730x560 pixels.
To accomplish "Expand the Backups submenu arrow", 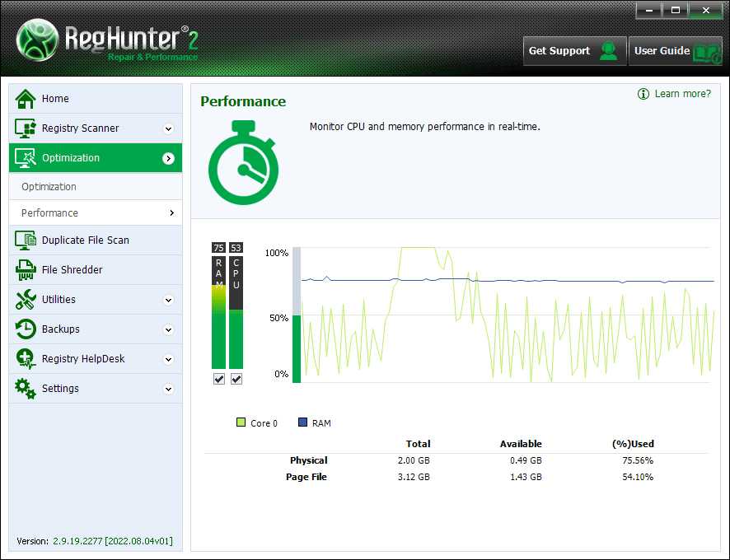I will point(168,329).
